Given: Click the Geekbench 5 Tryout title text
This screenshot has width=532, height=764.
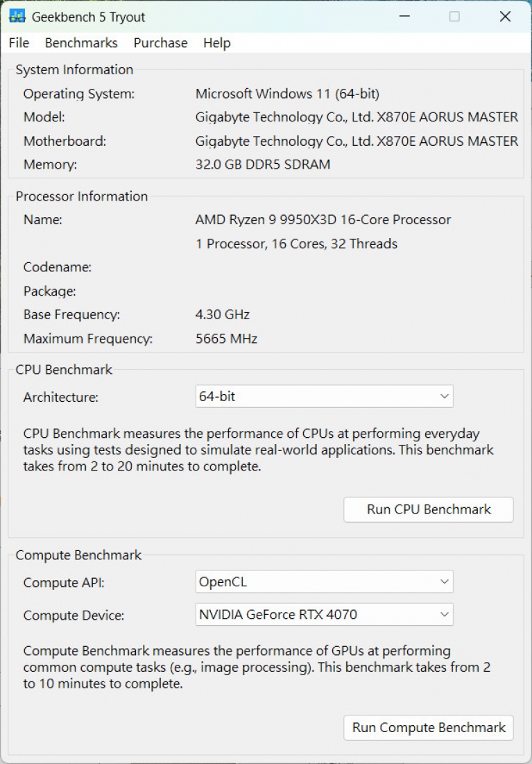Looking at the screenshot, I should click(89, 17).
